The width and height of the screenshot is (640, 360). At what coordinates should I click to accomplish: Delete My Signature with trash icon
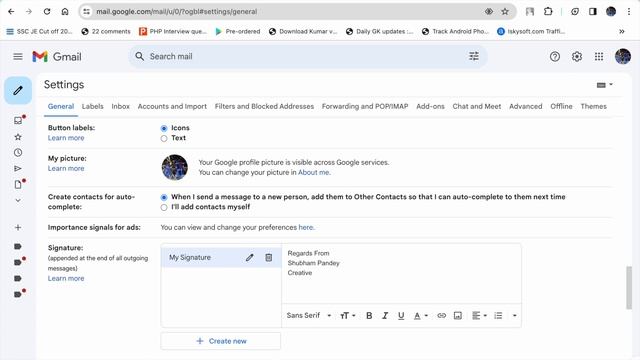269,258
